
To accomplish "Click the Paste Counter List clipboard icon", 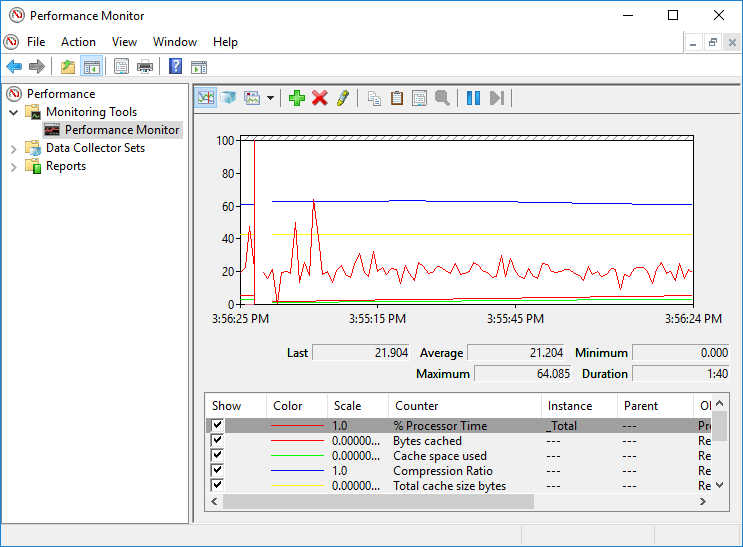I will pos(397,98).
